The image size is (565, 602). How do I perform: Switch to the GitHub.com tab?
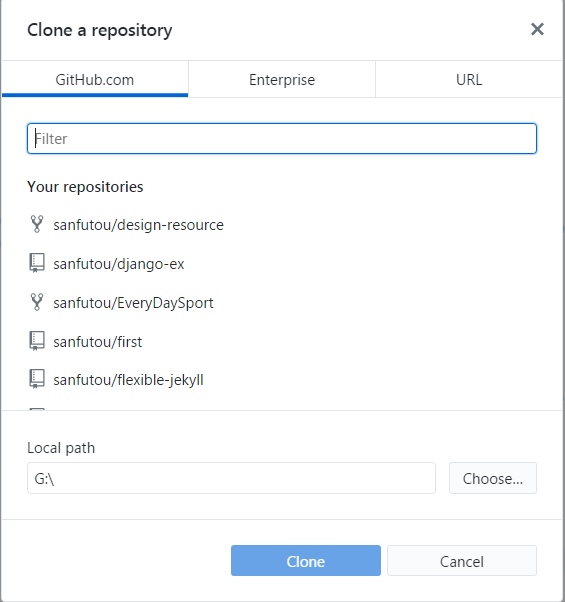click(95, 79)
